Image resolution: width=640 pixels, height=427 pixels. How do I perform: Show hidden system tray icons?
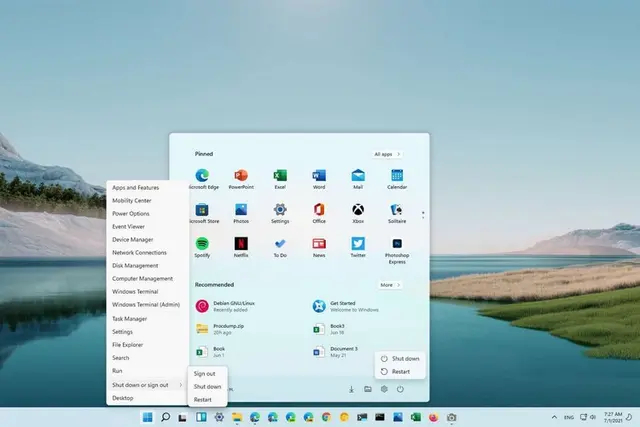554,417
